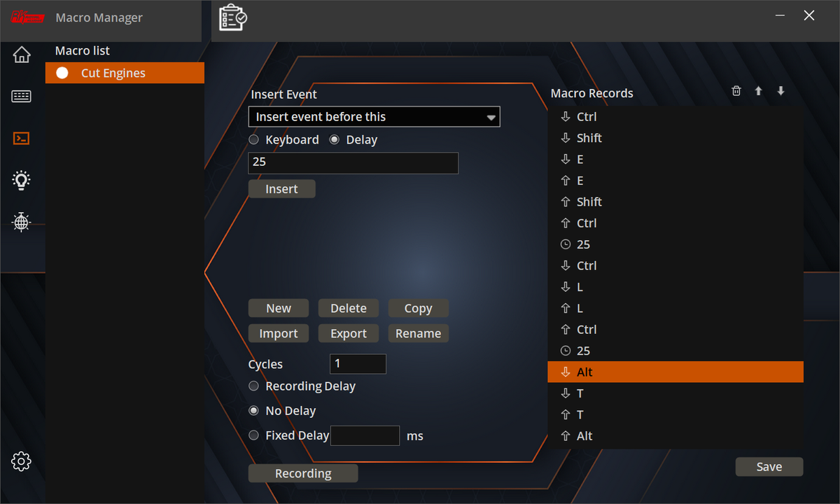Click the Recording button

303,474
